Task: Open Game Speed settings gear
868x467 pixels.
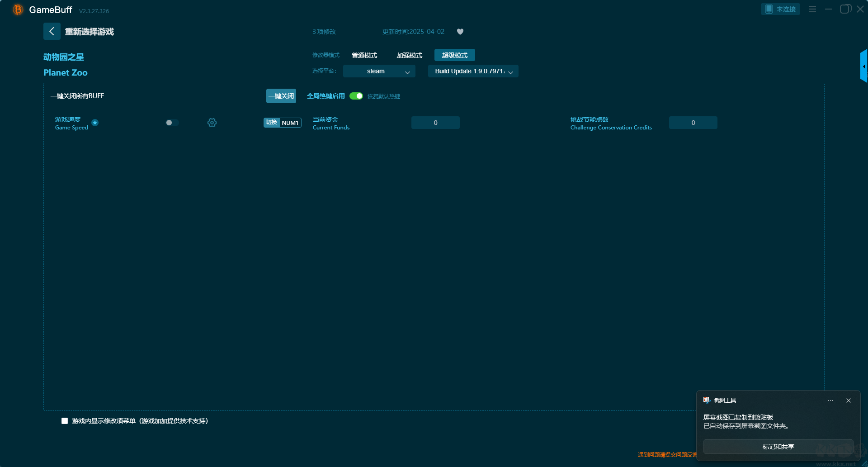Action: click(x=212, y=123)
